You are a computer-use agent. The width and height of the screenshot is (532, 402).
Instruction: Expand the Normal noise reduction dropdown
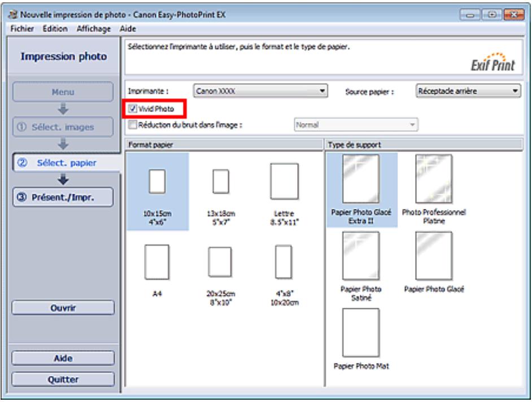click(356, 125)
